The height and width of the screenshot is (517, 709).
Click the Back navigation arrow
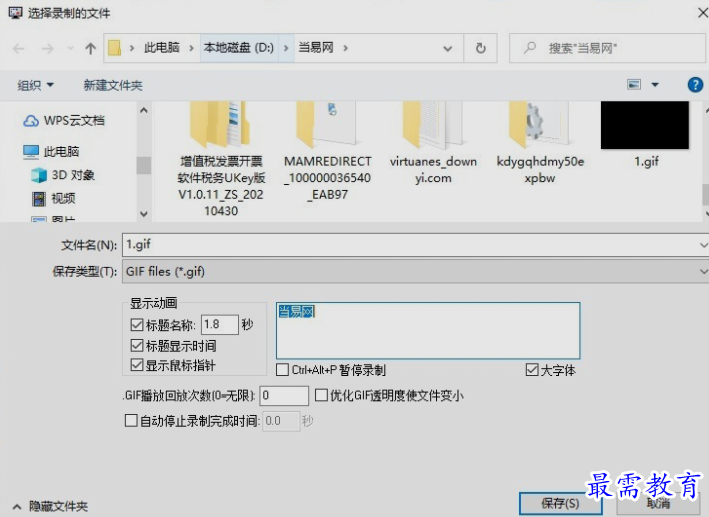coord(19,48)
